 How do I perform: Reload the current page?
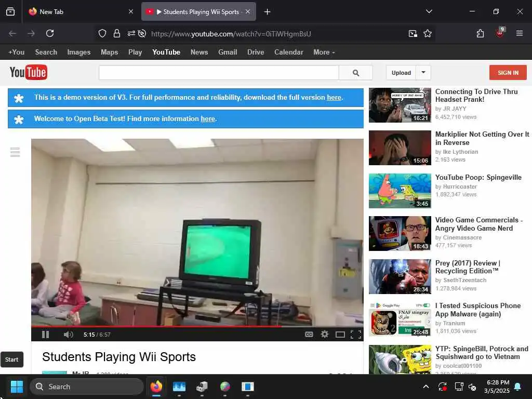coord(50,33)
